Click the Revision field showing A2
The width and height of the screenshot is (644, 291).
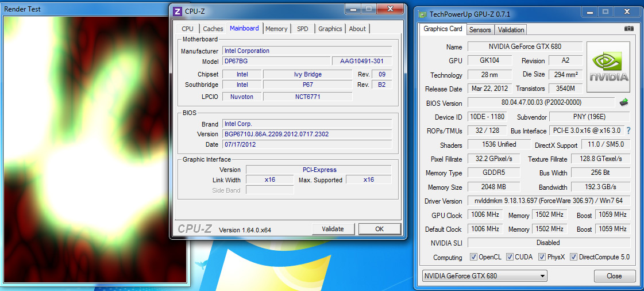(565, 60)
